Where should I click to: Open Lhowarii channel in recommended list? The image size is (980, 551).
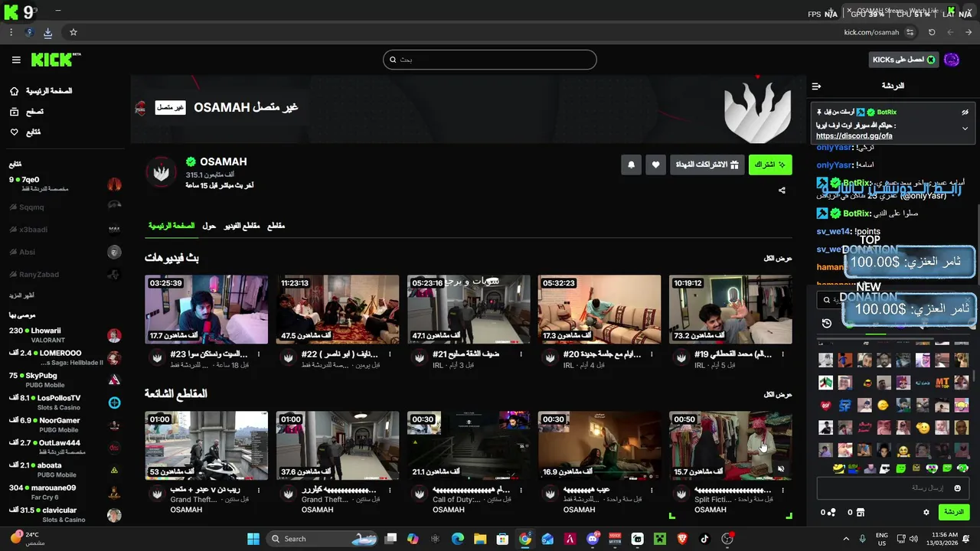65,335
